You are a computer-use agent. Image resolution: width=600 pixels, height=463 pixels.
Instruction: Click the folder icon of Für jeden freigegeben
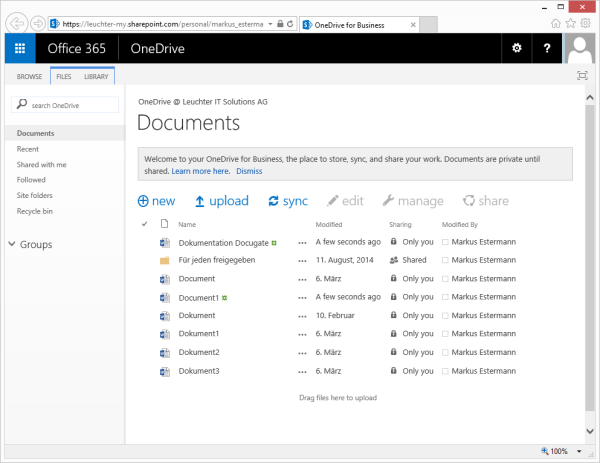165,261
